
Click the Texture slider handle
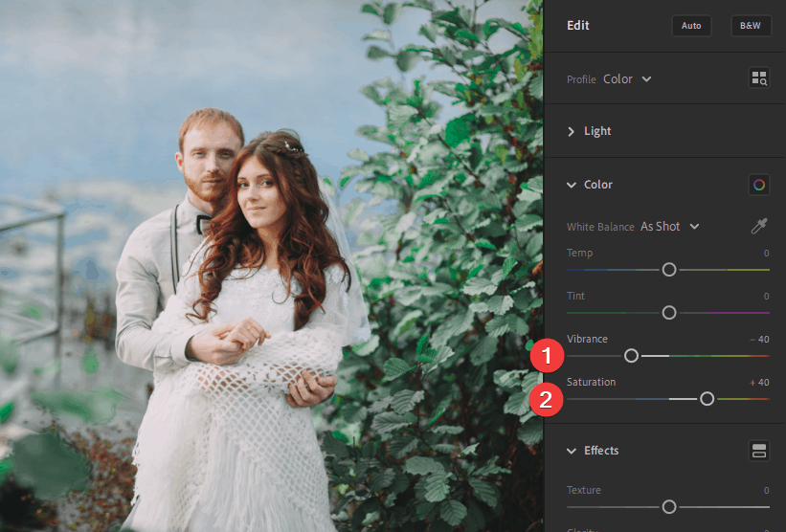(x=669, y=507)
